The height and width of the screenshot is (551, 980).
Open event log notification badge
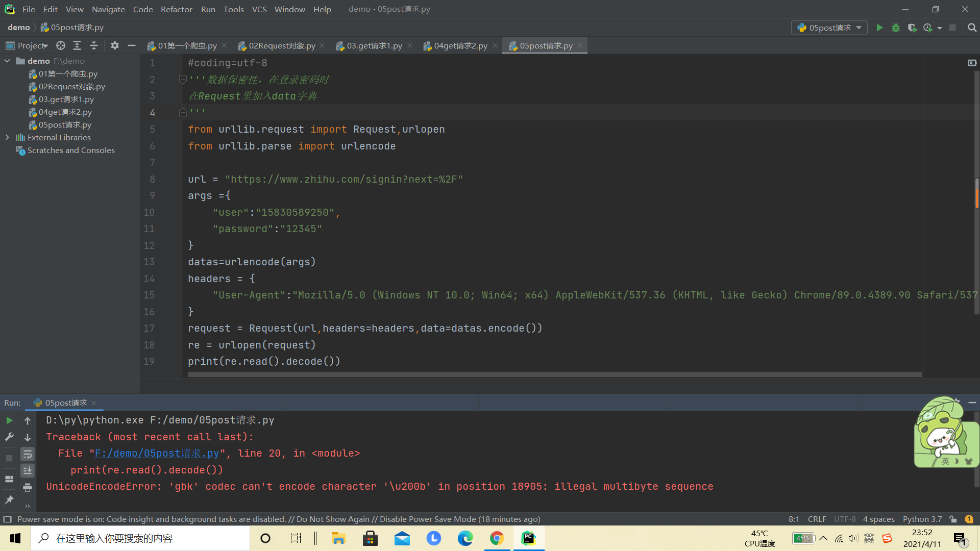pyautogui.click(x=969, y=519)
